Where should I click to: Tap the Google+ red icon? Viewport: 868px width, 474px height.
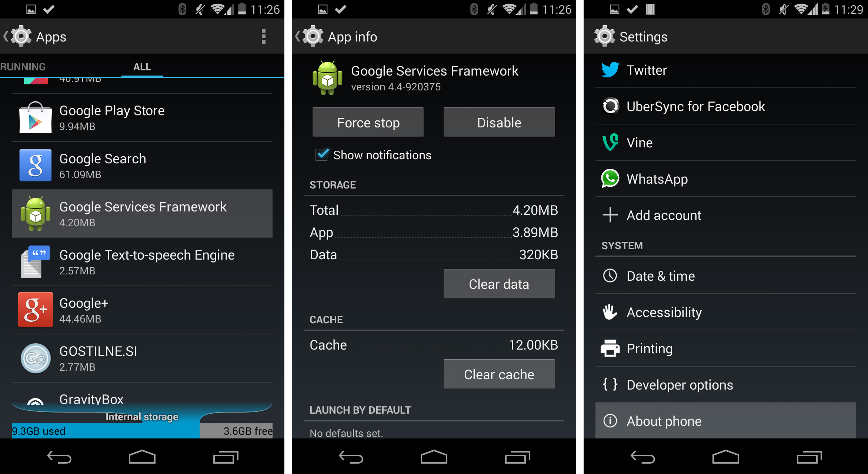pos(36,310)
